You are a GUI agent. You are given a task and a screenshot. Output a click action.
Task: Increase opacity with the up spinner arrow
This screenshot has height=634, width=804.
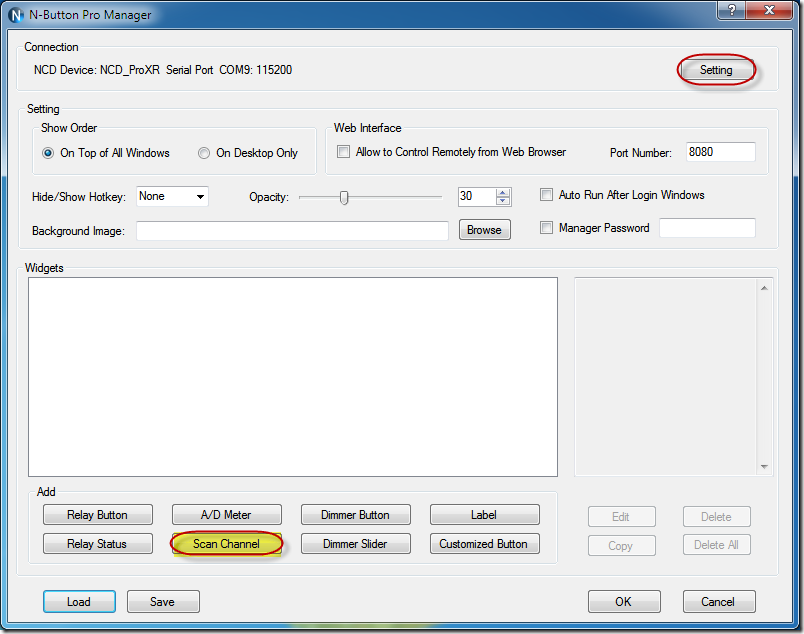click(x=503, y=192)
